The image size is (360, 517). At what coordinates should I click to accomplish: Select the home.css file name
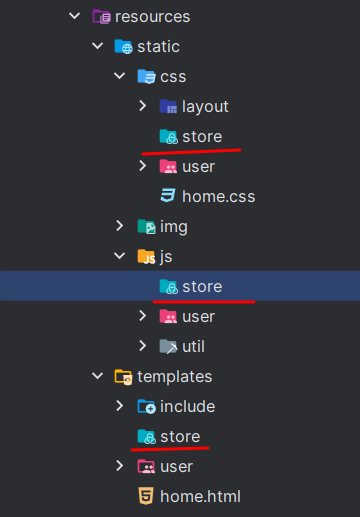tap(219, 196)
